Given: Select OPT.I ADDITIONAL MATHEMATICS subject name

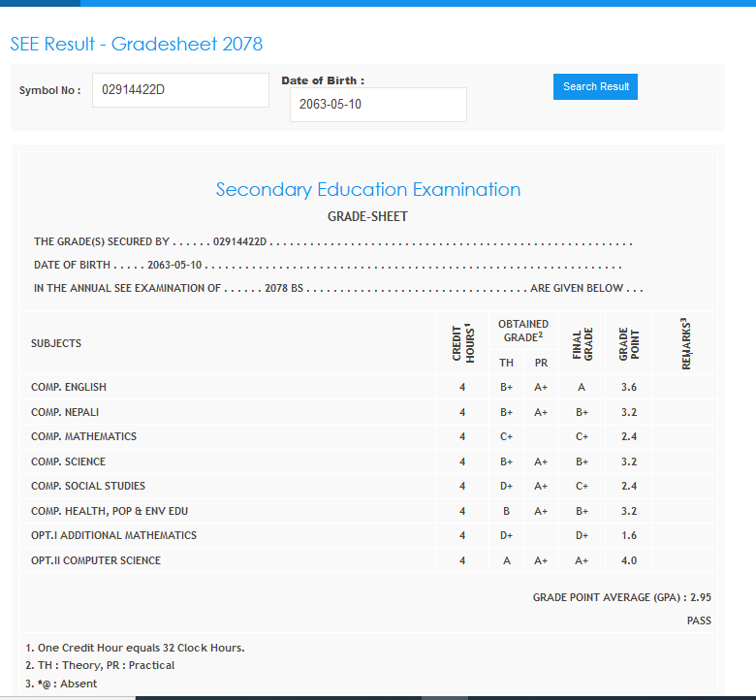Looking at the screenshot, I should click(113, 535).
